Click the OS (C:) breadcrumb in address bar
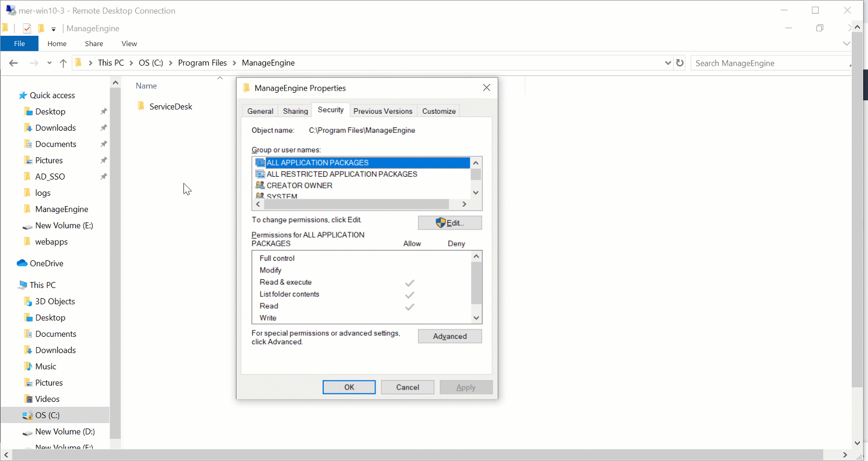868x461 pixels. [x=151, y=63]
